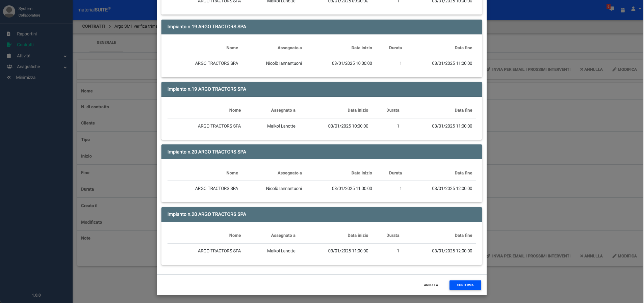
Task: Switch to the GENERALE tab
Action: click(x=106, y=43)
